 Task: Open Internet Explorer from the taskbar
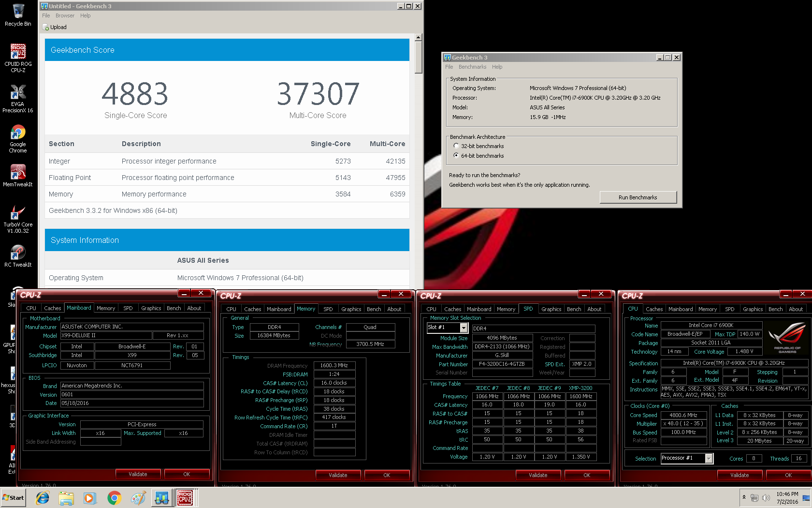pyautogui.click(x=43, y=498)
